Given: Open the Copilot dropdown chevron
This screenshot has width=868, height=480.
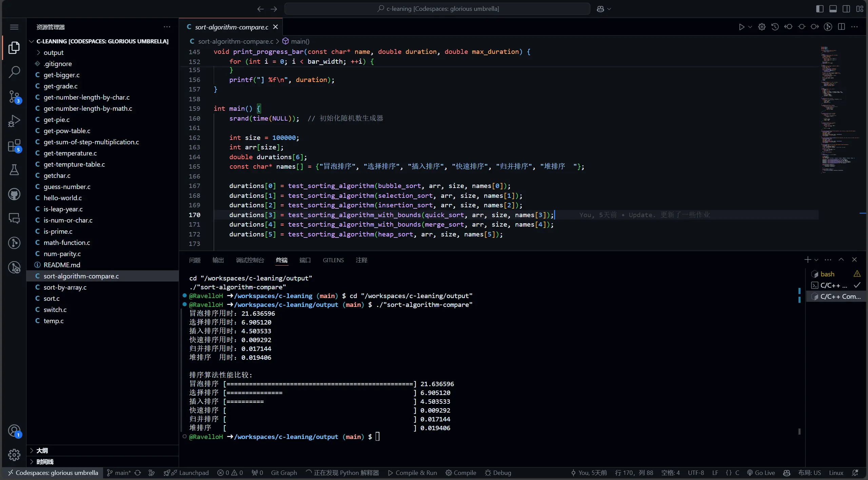Looking at the screenshot, I should point(609,9).
